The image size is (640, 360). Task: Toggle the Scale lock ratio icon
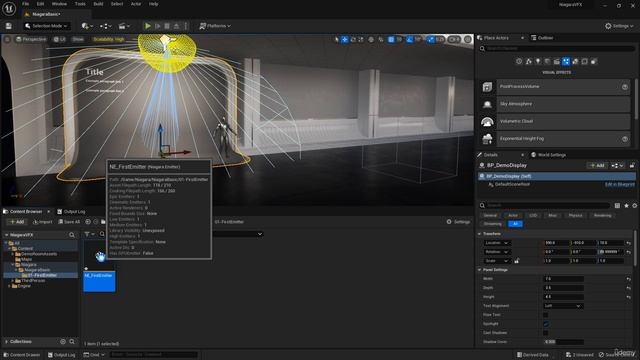pos(517,261)
